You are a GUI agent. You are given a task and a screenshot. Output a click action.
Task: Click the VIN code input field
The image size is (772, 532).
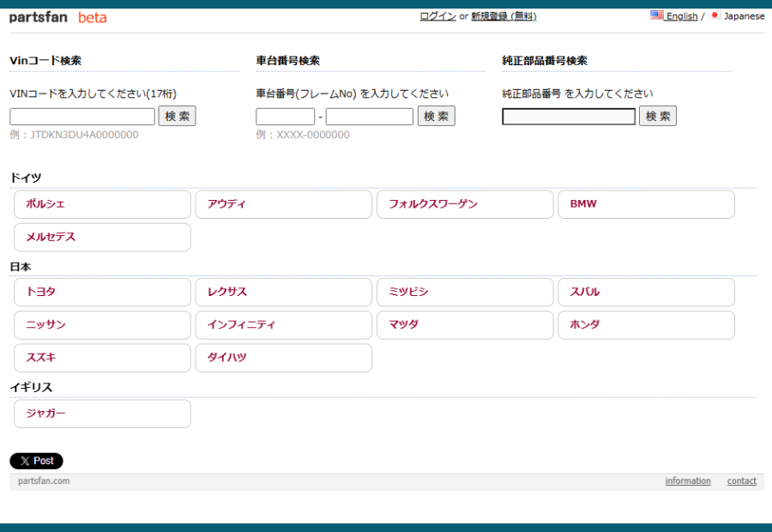(x=82, y=117)
